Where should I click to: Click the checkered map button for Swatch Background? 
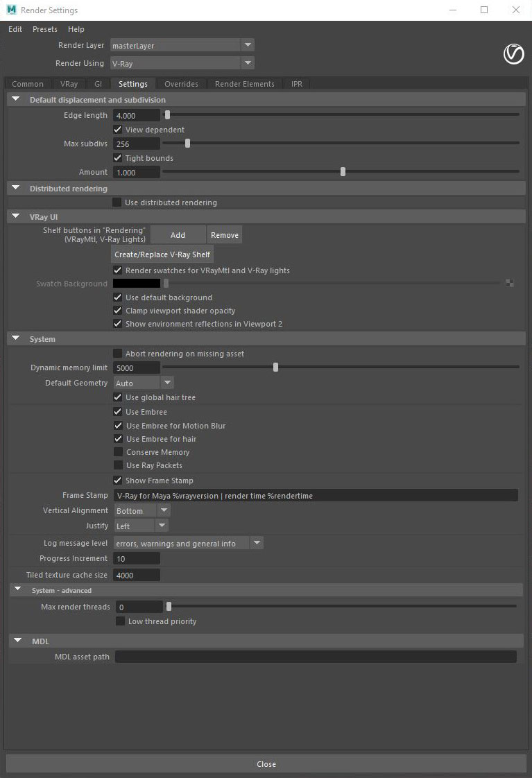point(510,283)
